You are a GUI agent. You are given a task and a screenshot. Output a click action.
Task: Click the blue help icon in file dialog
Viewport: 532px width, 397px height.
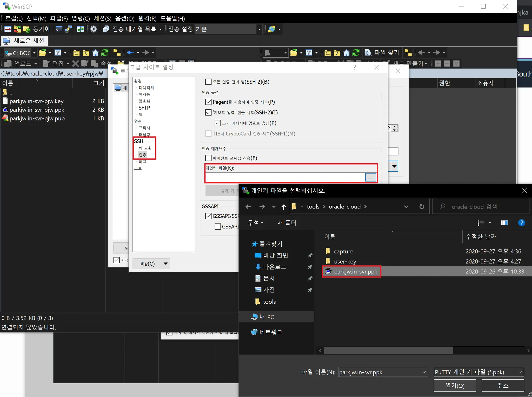click(x=521, y=223)
